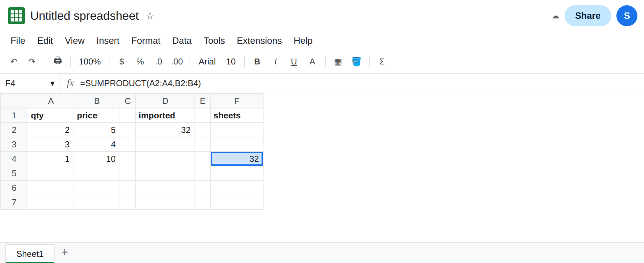
Task: Select row 1 header
Action: click(14, 115)
